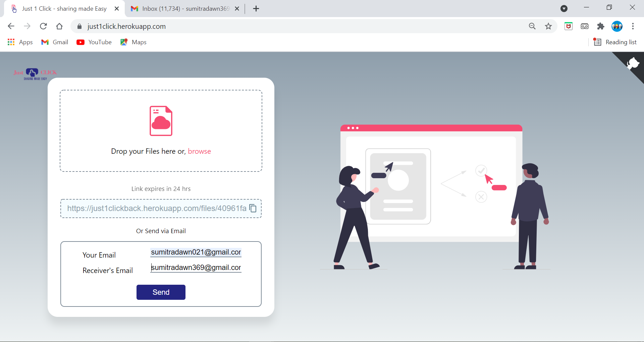Screen dimensions: 644x342
Task: Open the chat bubble in top-right corner
Action: point(633,63)
